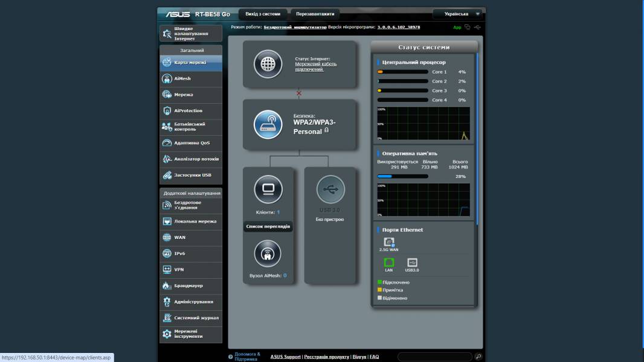644x362 pixels.
Task: Open the Аналізатор потоків traffic analyzer
Action: [x=190, y=158]
